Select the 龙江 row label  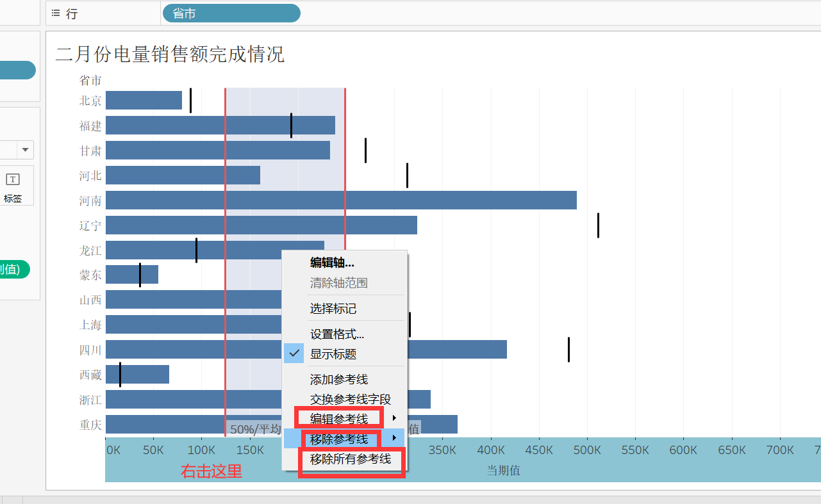tap(90, 250)
